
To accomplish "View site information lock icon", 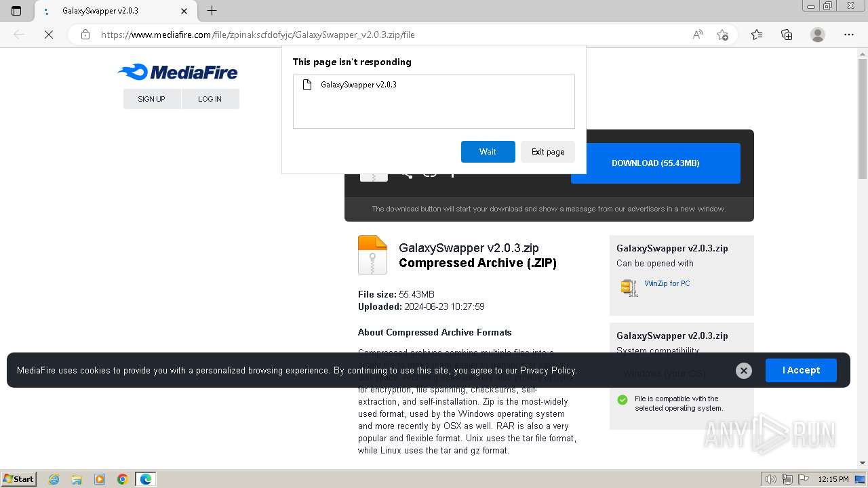I will pos(85,35).
